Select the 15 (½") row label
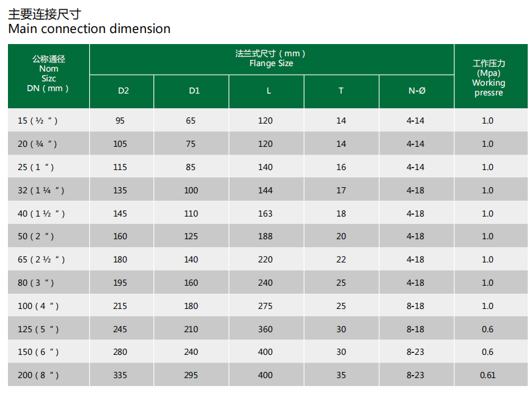Screen dimensions: 532x394 click(38, 121)
